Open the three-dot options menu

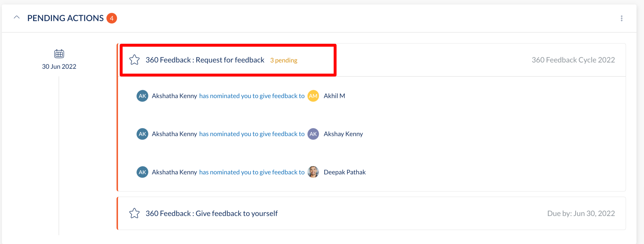(621, 18)
